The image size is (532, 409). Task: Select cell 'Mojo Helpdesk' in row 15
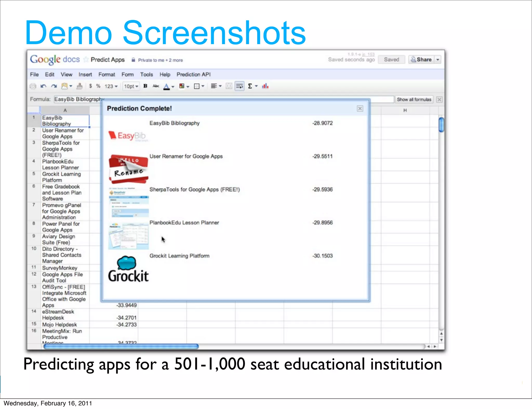[x=65, y=324]
